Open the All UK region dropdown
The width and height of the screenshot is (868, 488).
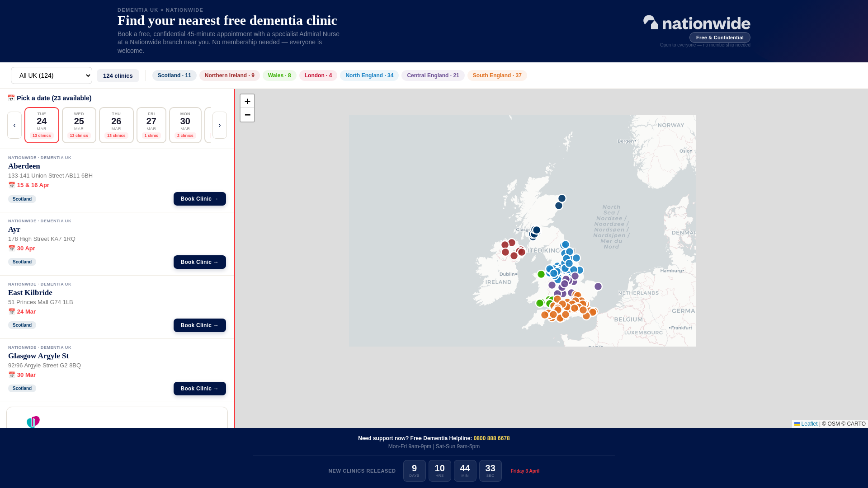(52, 75)
